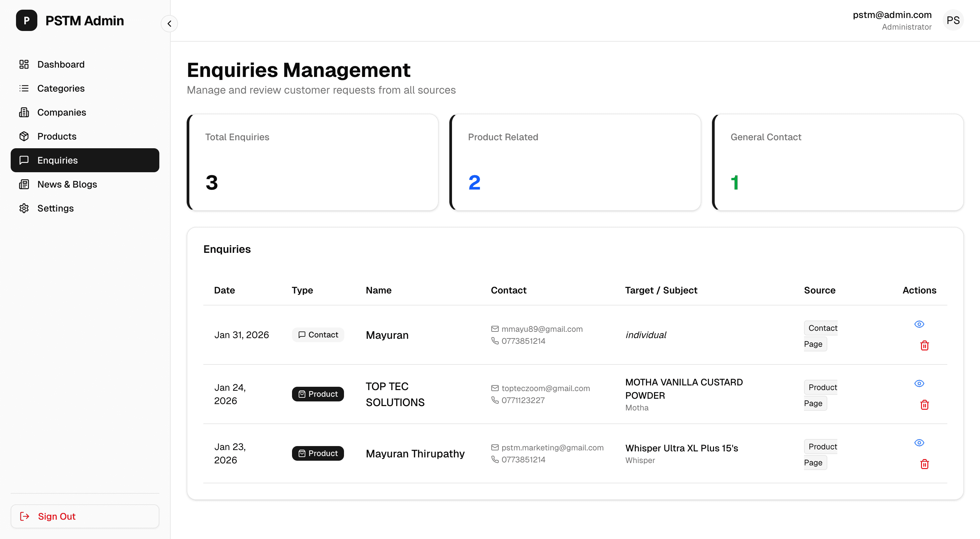Delete the TOP TEC SOLUTIONS enquiry

click(924, 404)
